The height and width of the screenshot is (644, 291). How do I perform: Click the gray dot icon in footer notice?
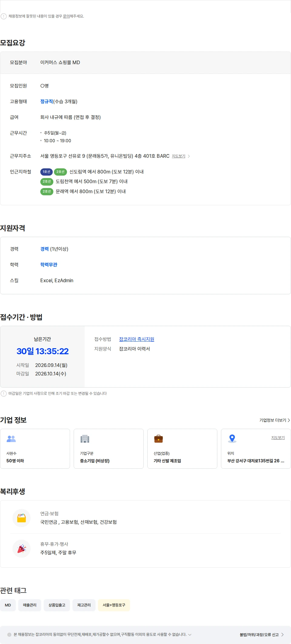(x=9, y=635)
